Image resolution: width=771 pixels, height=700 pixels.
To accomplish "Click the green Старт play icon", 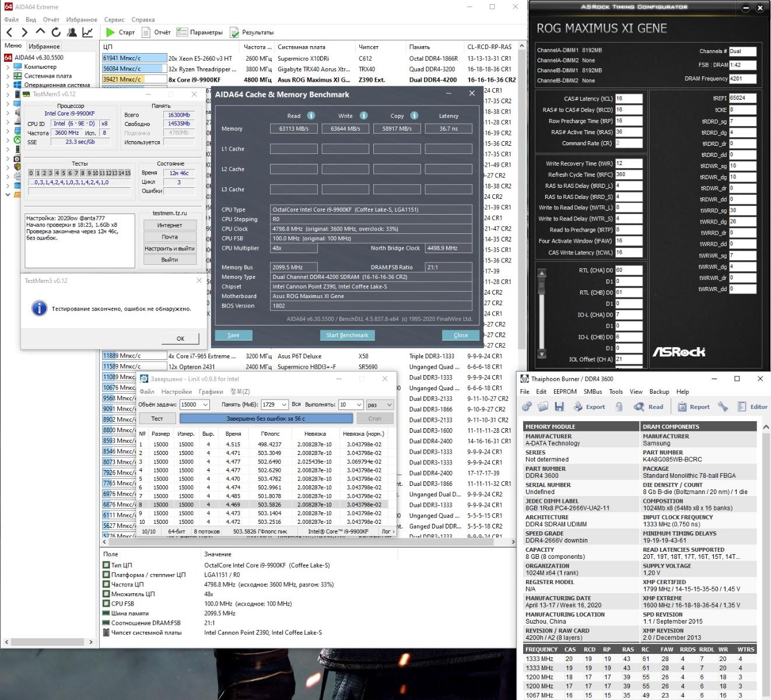I will click(111, 33).
